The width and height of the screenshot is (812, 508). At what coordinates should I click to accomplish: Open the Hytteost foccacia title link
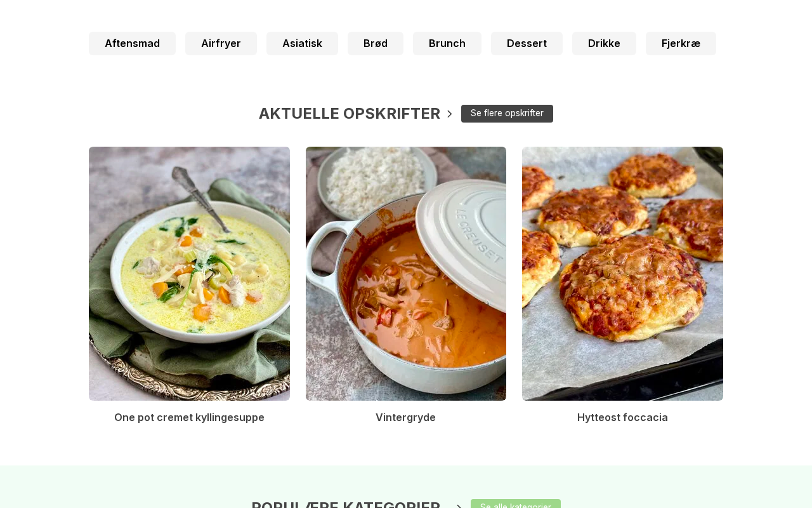622,417
